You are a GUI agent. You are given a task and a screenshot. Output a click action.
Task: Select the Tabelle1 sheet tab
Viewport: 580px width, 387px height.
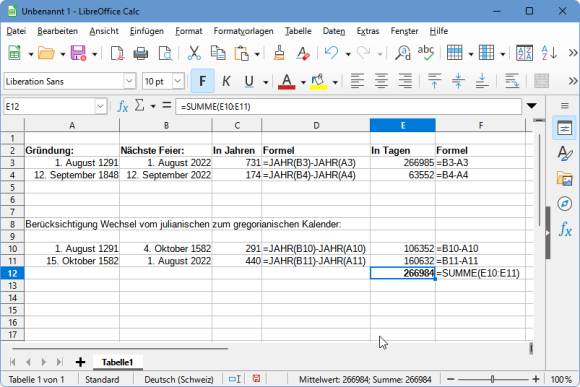pyautogui.click(x=117, y=362)
